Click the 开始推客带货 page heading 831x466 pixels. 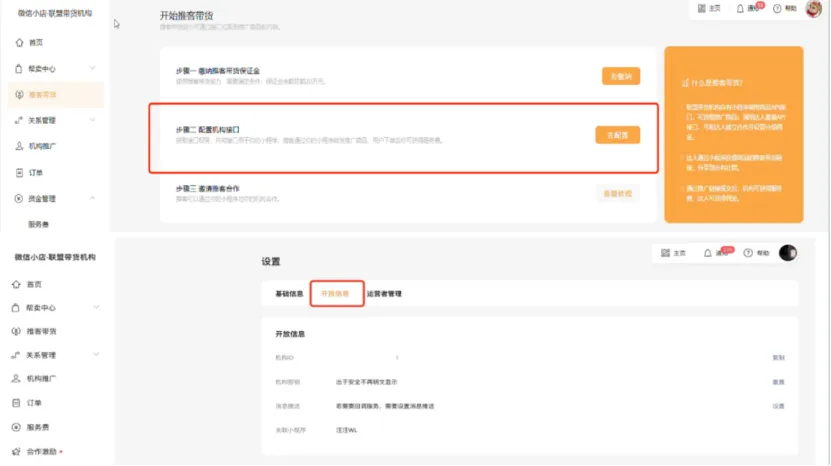(x=187, y=16)
